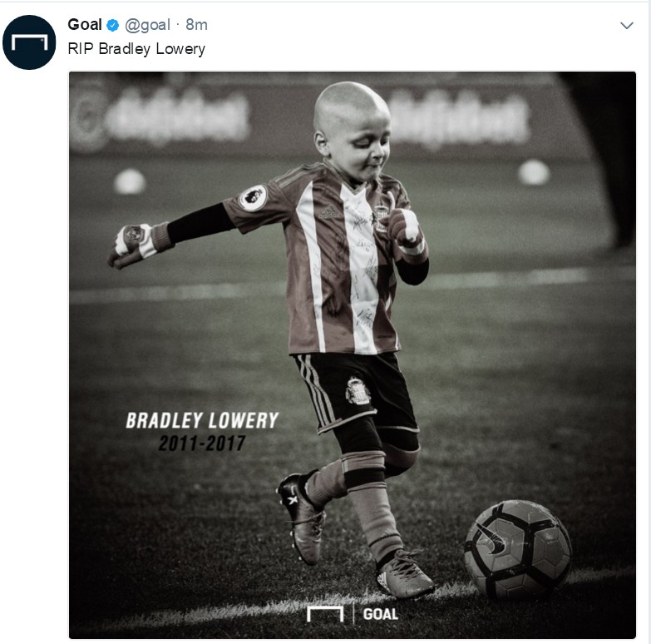Open the Goal profile avatar

click(29, 42)
